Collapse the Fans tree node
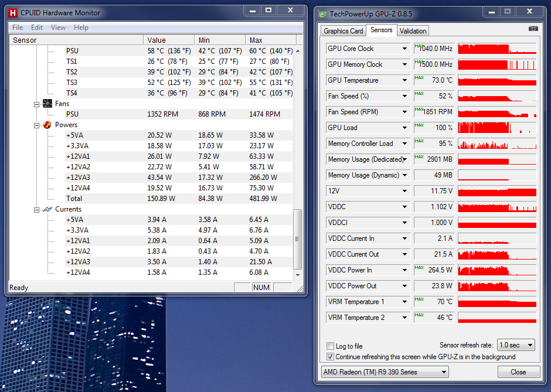The width and height of the screenshot is (551, 392). [x=36, y=104]
